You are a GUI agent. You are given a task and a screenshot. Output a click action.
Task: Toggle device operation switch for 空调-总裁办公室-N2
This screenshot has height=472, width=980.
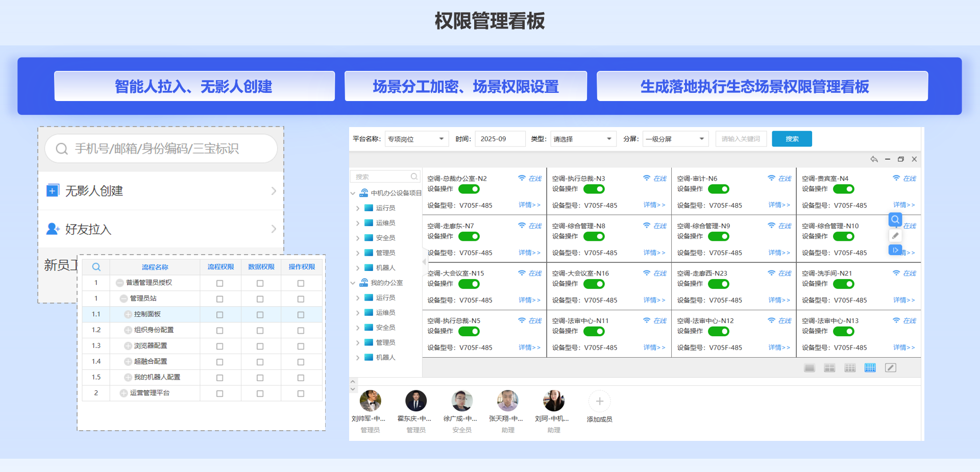click(x=469, y=189)
